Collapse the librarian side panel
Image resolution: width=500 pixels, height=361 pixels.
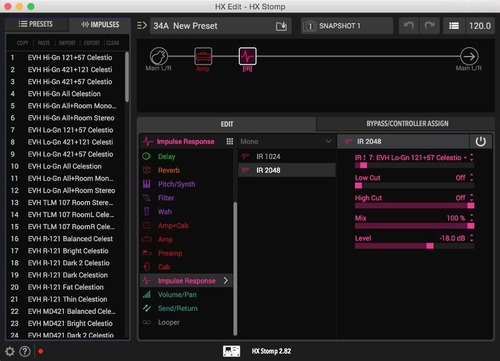point(142,26)
